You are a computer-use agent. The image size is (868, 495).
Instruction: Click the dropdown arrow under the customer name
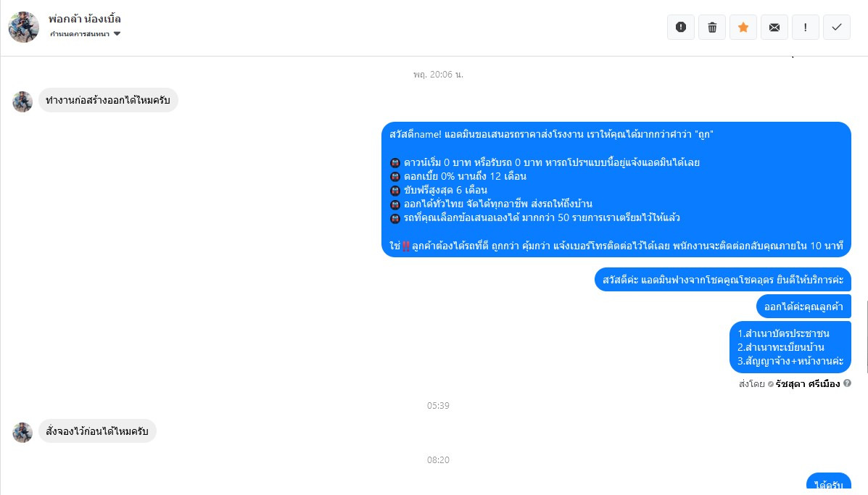coord(117,34)
